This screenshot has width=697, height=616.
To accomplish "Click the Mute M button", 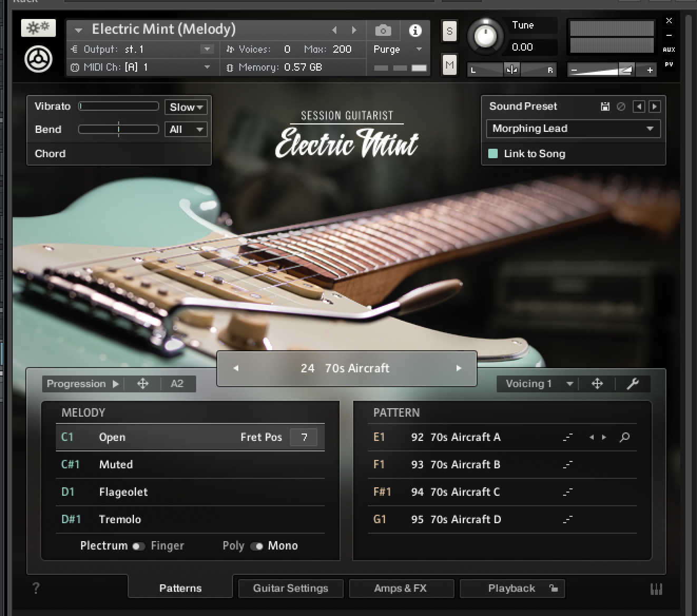I will coord(449,65).
